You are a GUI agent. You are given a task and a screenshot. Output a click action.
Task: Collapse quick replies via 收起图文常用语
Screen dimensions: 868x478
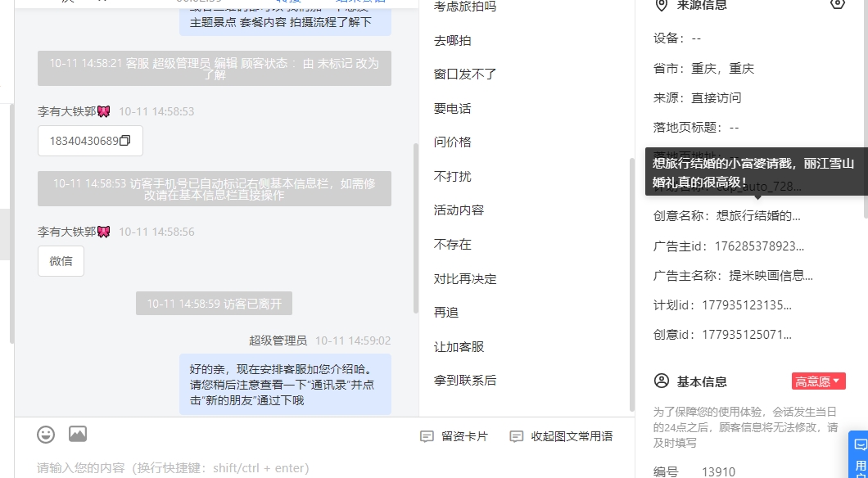click(561, 436)
